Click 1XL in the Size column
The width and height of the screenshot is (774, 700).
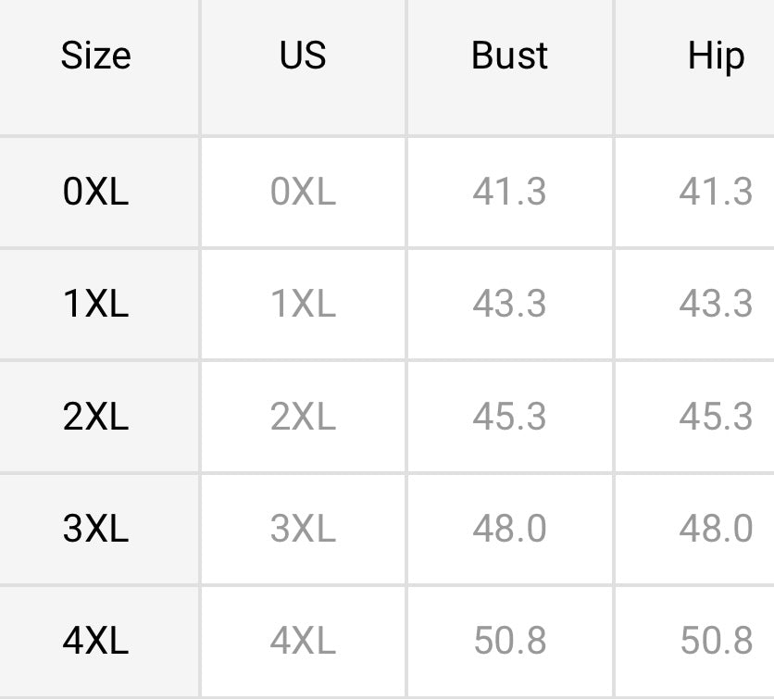96,305
